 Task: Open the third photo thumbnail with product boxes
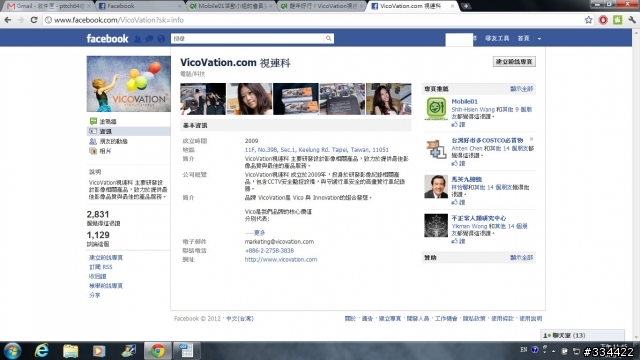pyautogui.click(x=296, y=99)
